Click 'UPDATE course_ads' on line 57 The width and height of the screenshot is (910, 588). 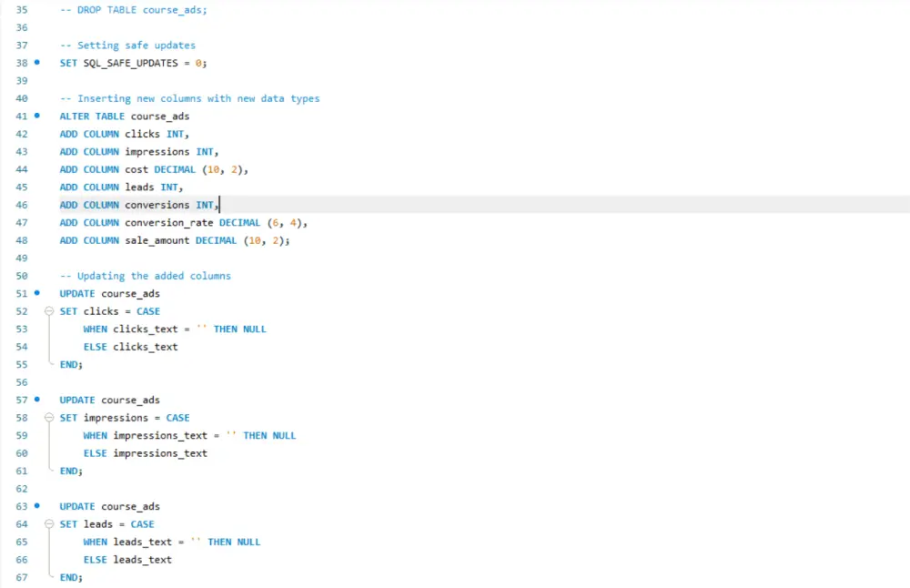110,400
